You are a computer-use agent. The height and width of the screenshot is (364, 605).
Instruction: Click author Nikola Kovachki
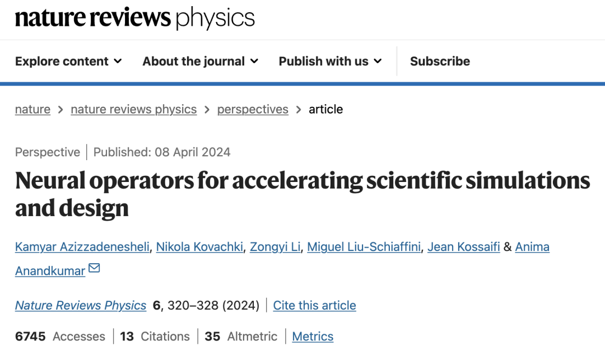pos(200,246)
